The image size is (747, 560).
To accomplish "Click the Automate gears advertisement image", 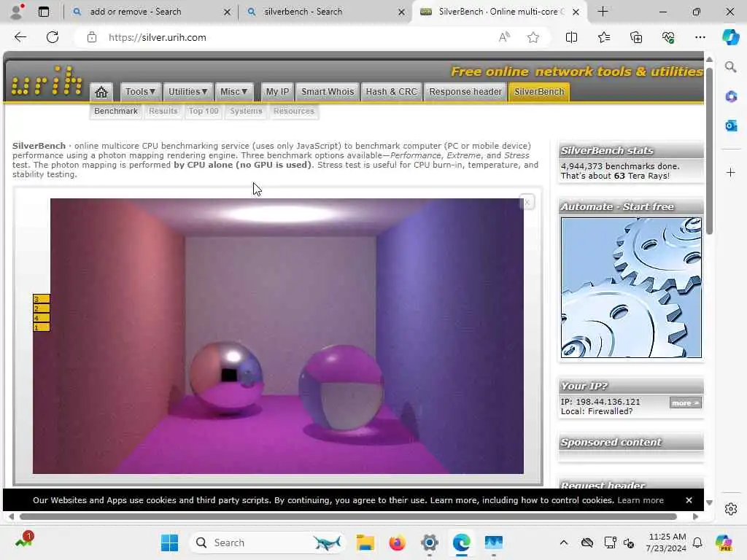I will point(631,287).
